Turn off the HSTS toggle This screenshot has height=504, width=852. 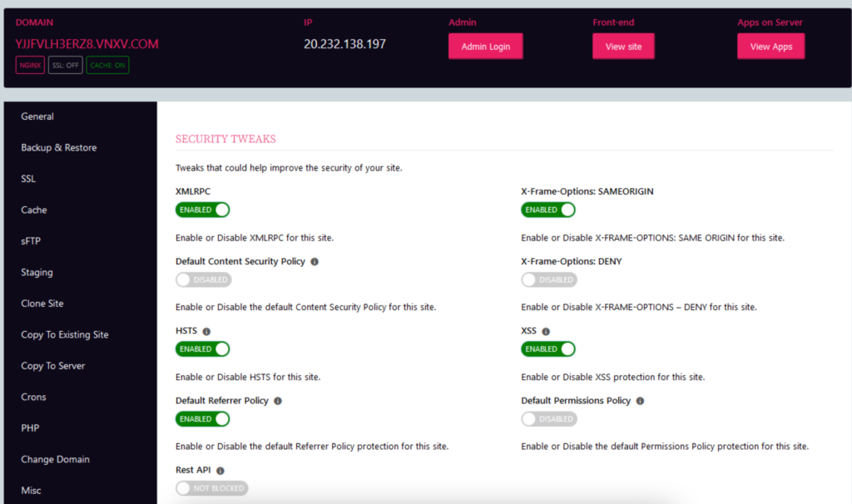pyautogui.click(x=202, y=348)
